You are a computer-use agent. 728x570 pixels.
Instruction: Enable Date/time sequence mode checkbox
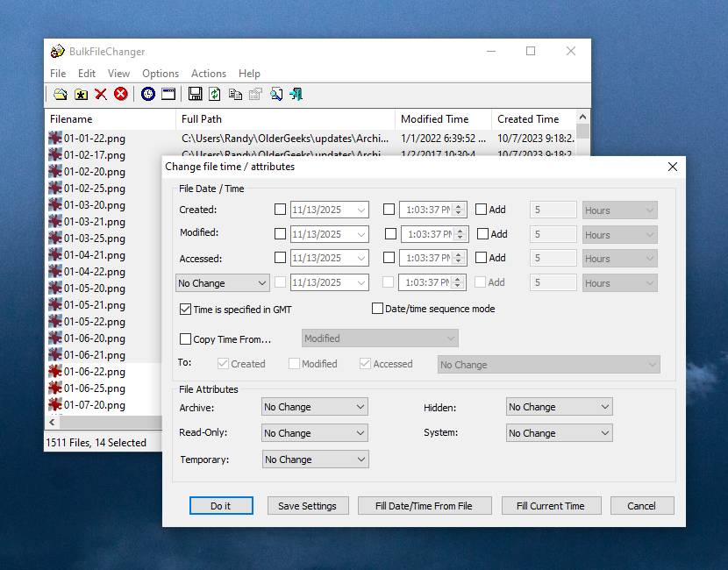(378, 309)
